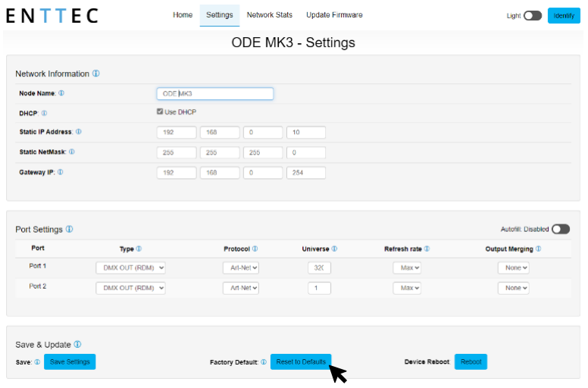Show info tooltip for Output Merging column
This screenshot has width=588, height=388.
point(539,249)
